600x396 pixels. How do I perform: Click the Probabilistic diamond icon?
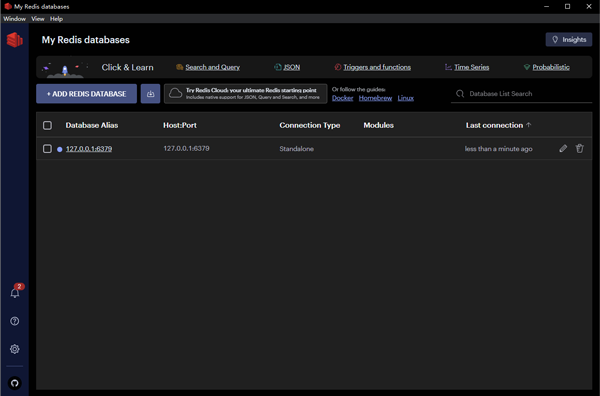pyautogui.click(x=527, y=67)
